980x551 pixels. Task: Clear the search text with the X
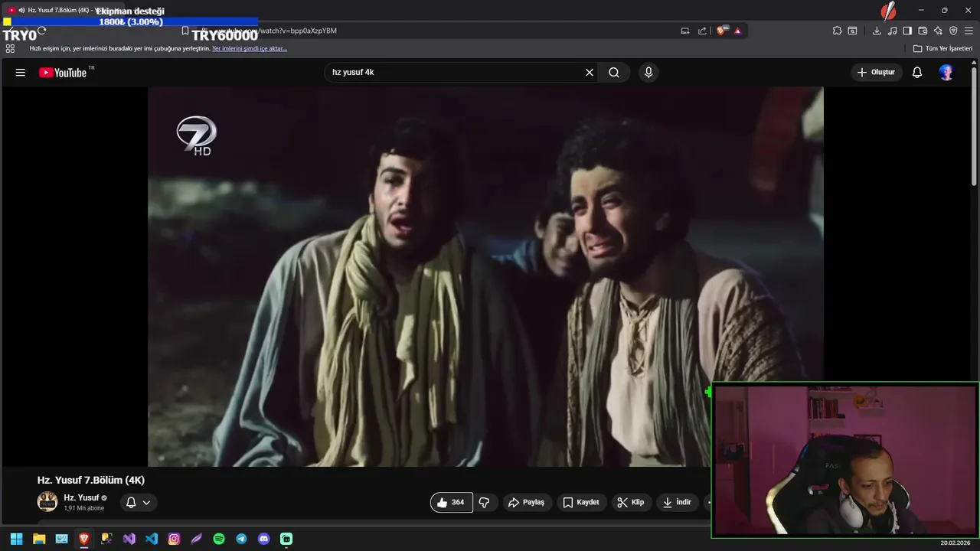(590, 72)
